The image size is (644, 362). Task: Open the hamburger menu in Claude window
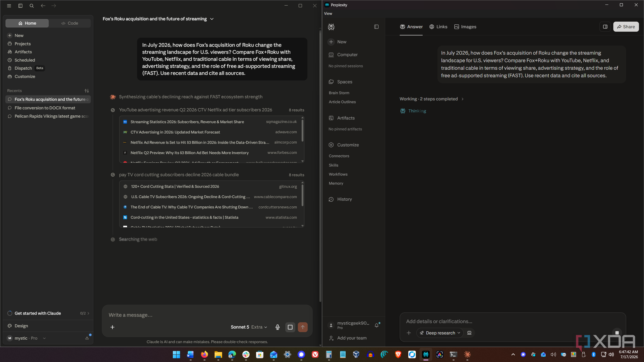tap(9, 6)
